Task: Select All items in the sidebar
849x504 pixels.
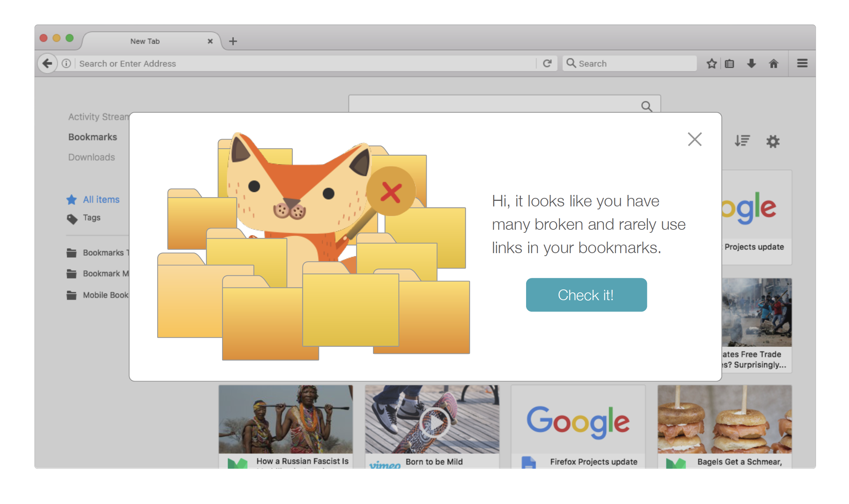Action: click(101, 199)
